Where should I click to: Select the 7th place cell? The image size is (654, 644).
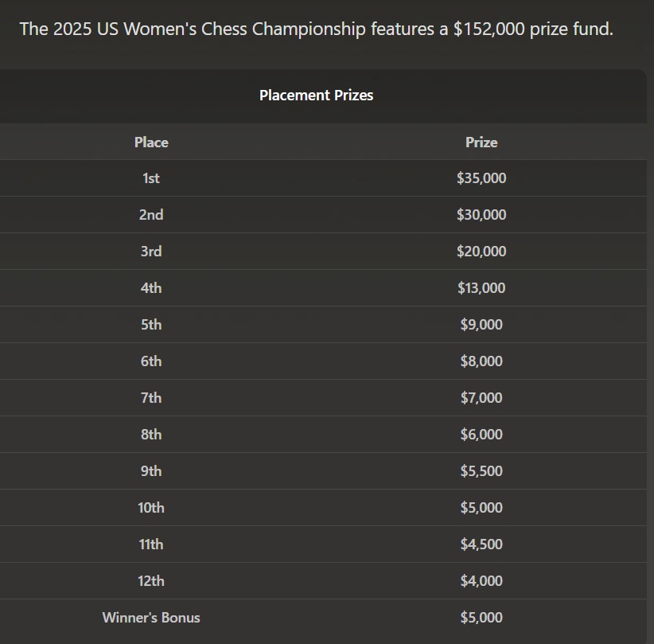[151, 398]
